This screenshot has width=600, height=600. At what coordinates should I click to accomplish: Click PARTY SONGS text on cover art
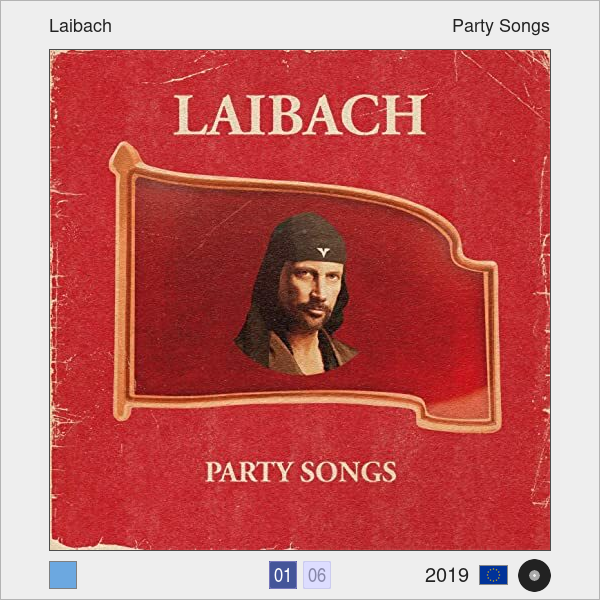[x=301, y=471]
